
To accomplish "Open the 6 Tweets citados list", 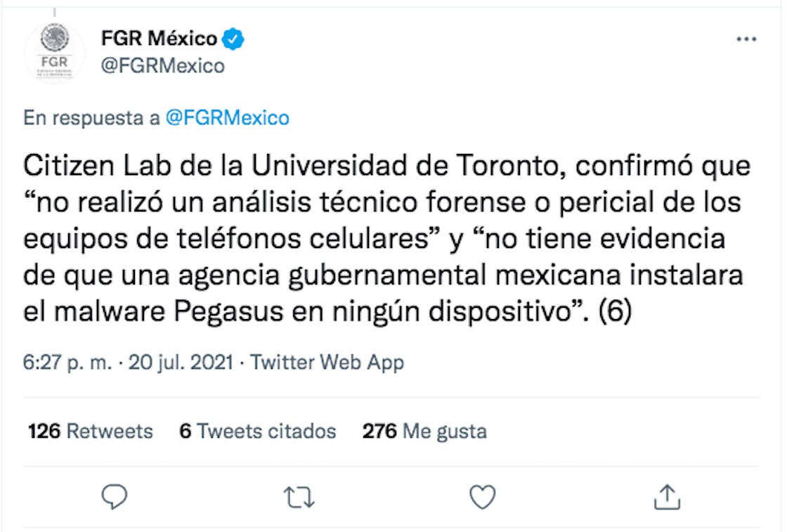I will (257, 430).
